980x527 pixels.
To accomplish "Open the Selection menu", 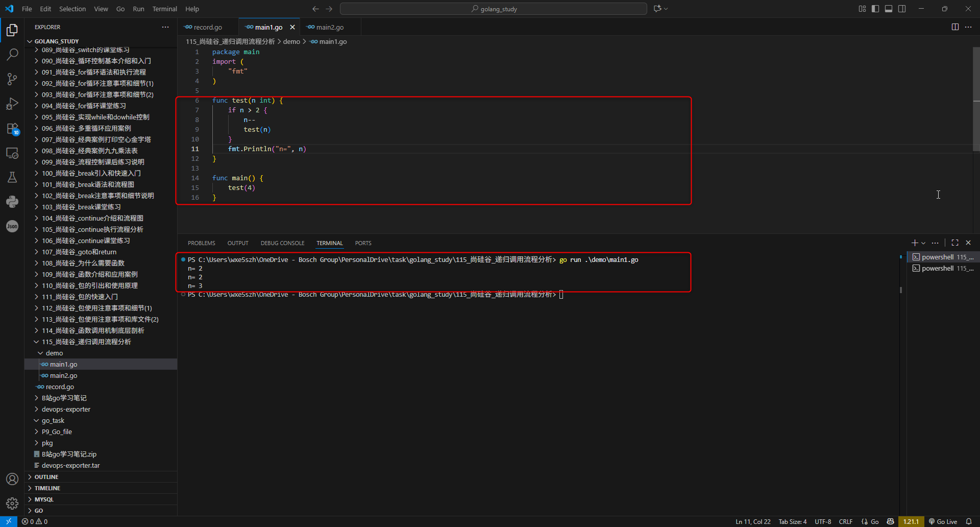I will (72, 9).
